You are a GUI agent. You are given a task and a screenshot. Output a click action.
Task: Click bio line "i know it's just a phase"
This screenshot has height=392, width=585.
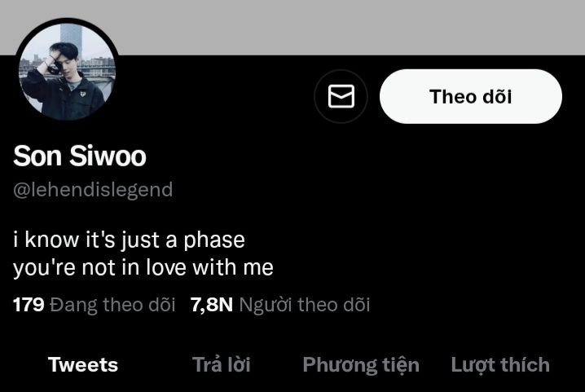tap(129, 240)
